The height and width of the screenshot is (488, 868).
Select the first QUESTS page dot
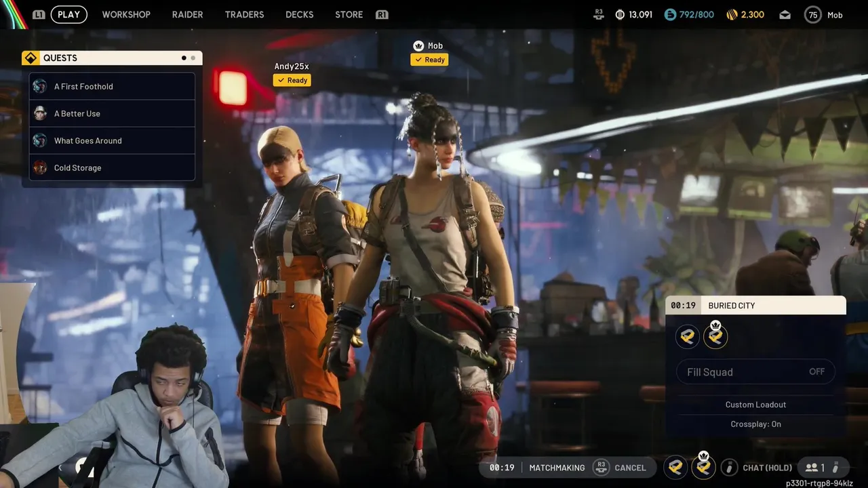(184, 58)
